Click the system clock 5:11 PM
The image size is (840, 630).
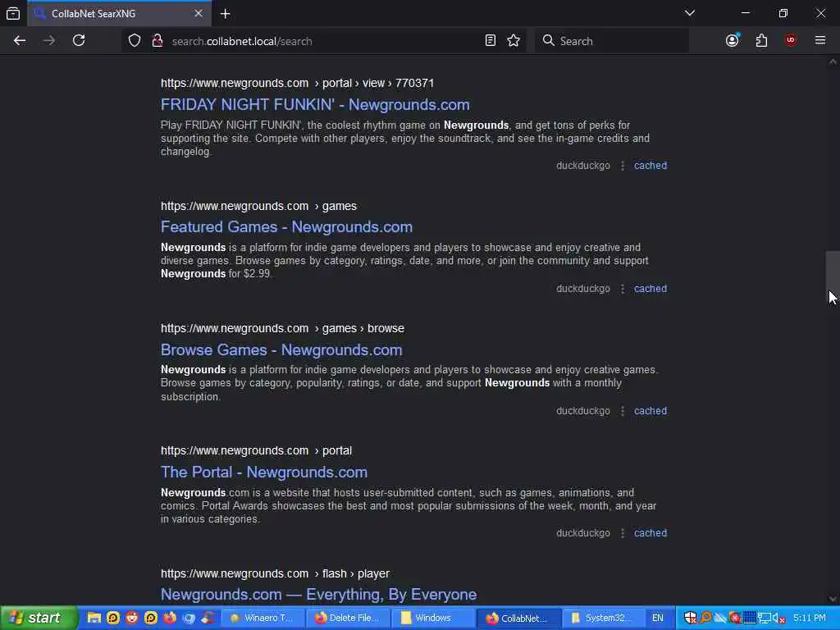tap(810, 618)
